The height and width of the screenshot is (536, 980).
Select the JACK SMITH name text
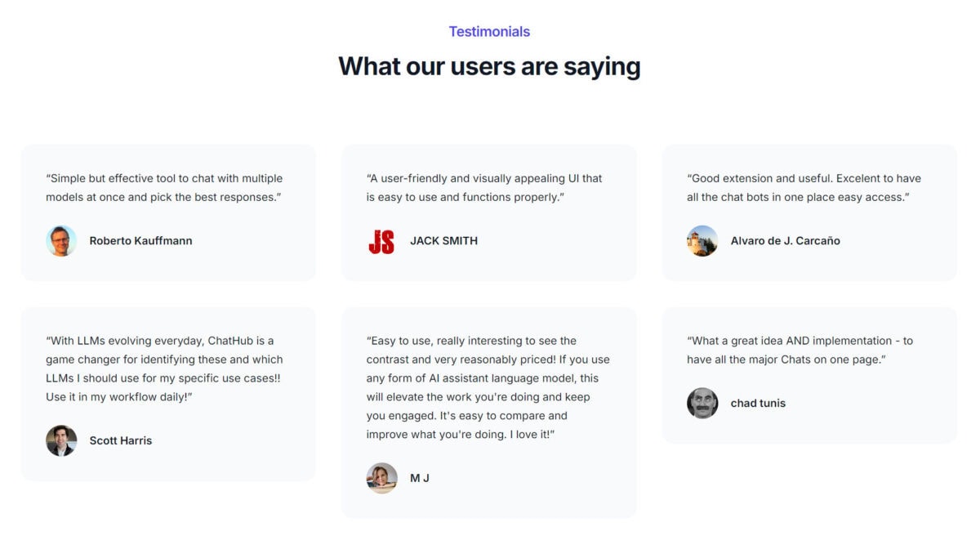click(x=443, y=241)
